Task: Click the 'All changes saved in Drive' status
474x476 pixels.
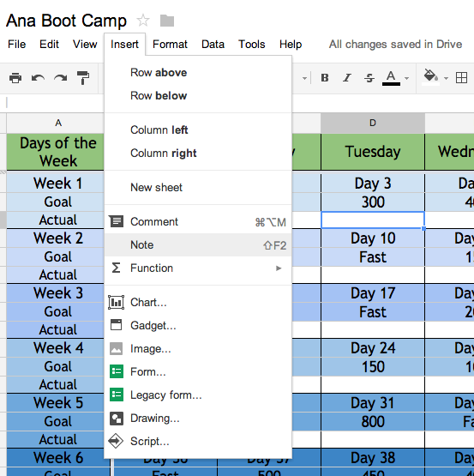Action: point(395,45)
